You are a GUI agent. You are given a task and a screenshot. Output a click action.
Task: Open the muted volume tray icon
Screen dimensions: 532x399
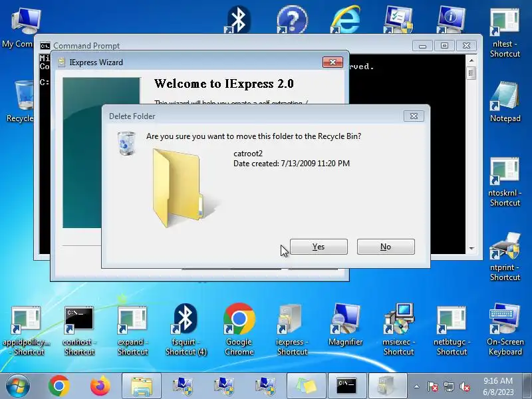point(464,386)
